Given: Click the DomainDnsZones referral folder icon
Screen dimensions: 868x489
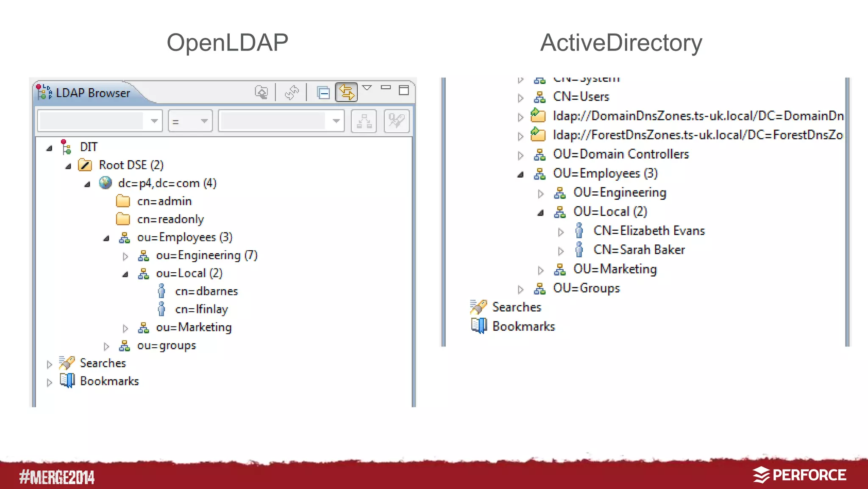Looking at the screenshot, I should point(538,115).
